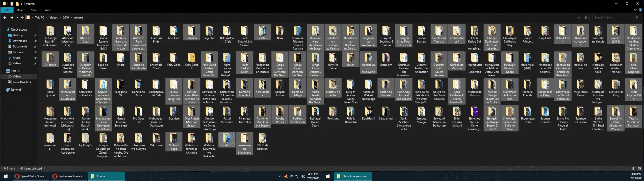The height and width of the screenshot is (181, 644).
Task: Open the Psycho Pass 3 folder
Action: [280, 115]
